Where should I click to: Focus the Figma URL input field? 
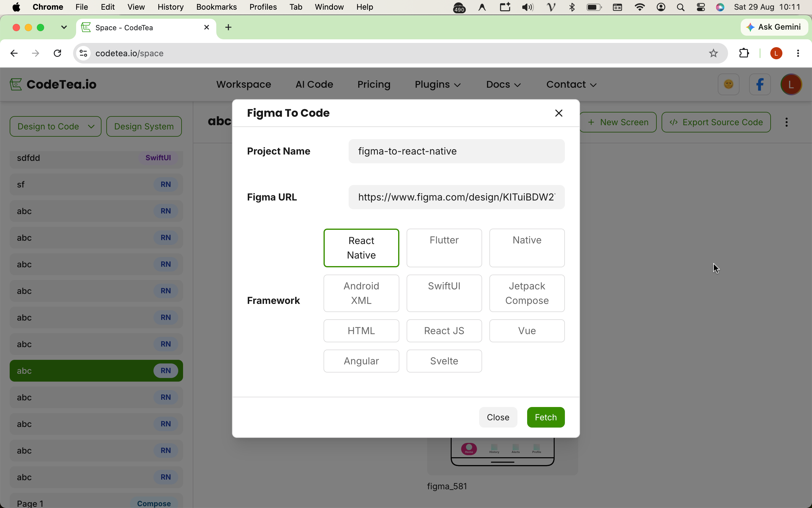(x=456, y=197)
